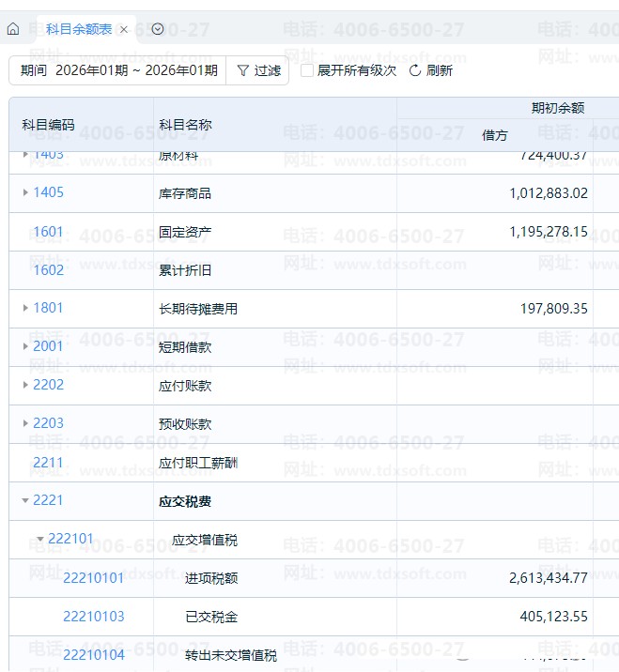The image size is (619, 672).
Task: Close the 科目余额表 tab
Action: [124, 29]
